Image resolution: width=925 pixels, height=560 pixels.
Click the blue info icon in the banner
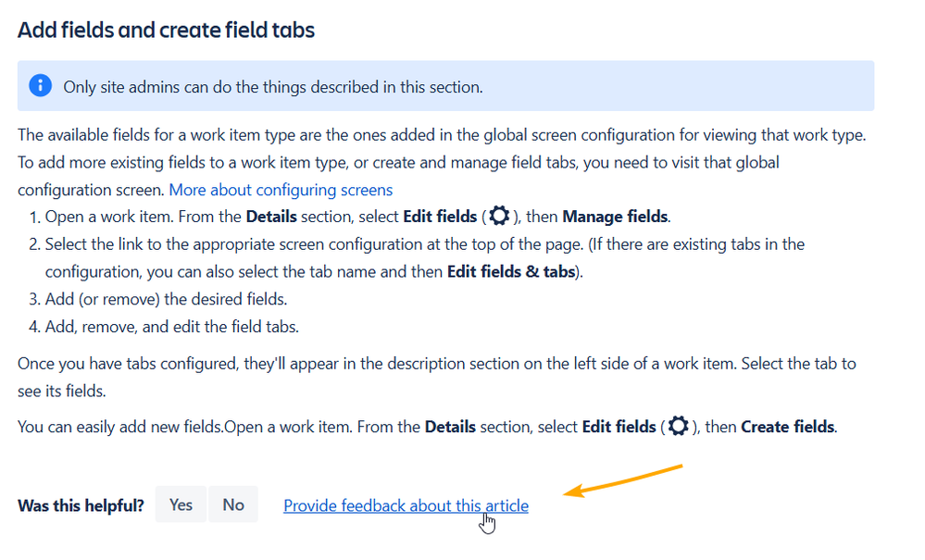point(40,86)
